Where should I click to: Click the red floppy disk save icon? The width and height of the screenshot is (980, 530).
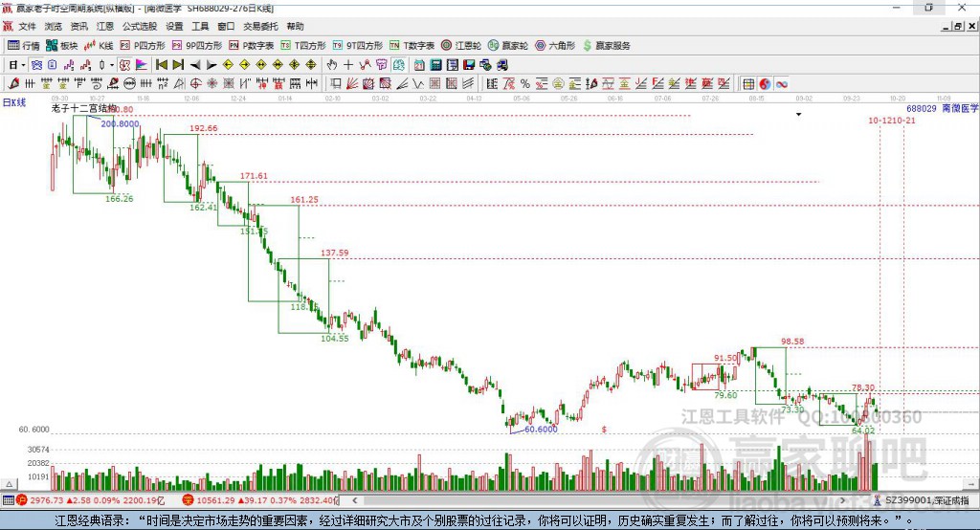[x=469, y=65]
